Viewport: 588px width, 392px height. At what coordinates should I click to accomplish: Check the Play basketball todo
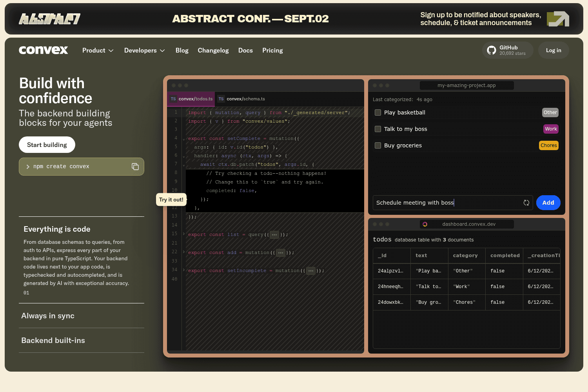click(x=378, y=113)
